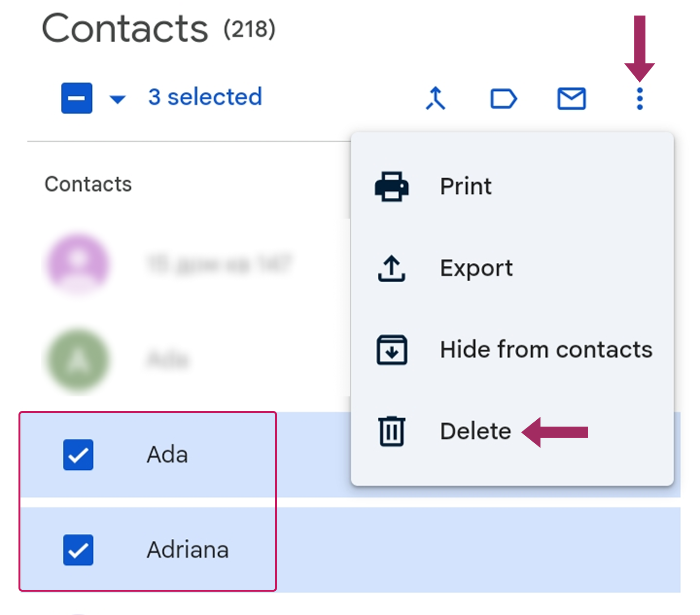
Task: Click the hide from contacts archive icon
Action: (391, 350)
